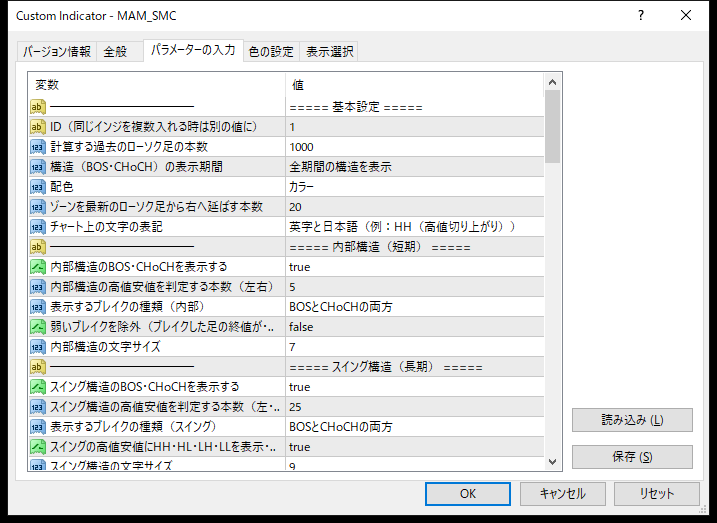Click the 値 column header
Screen dimensions: 717x523
pos(415,85)
